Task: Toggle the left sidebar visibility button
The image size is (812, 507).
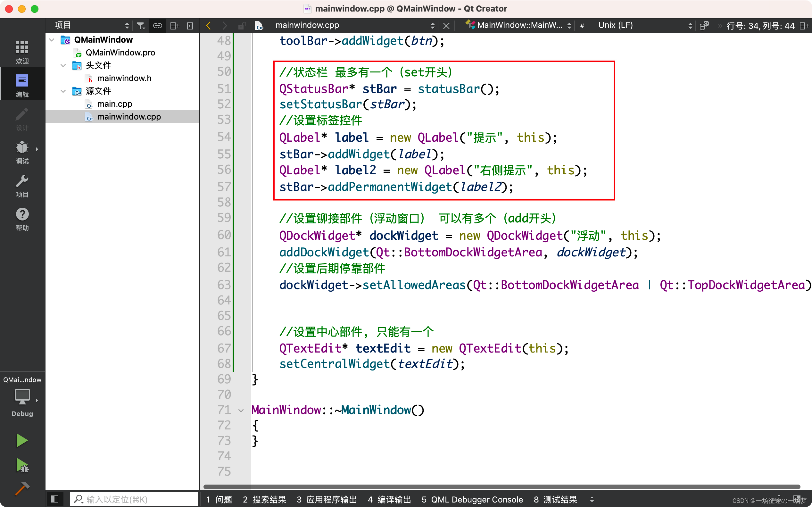Action: (55, 499)
